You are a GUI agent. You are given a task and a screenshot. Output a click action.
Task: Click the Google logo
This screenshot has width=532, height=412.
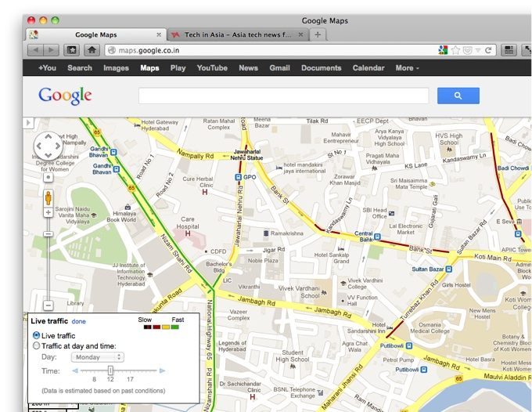tap(65, 96)
